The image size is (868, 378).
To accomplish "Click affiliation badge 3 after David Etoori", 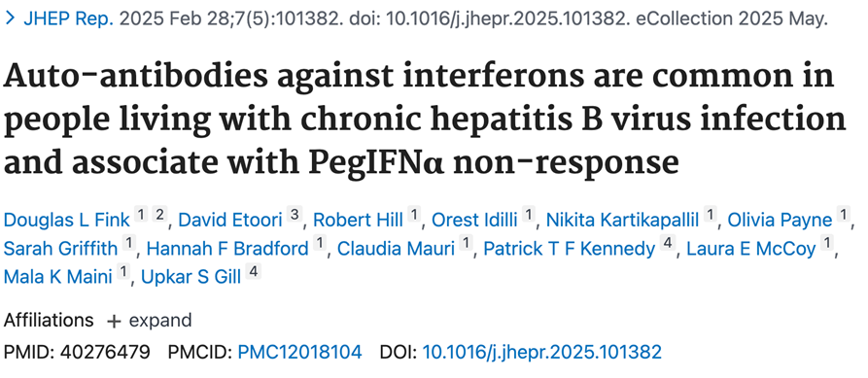I will [x=295, y=215].
